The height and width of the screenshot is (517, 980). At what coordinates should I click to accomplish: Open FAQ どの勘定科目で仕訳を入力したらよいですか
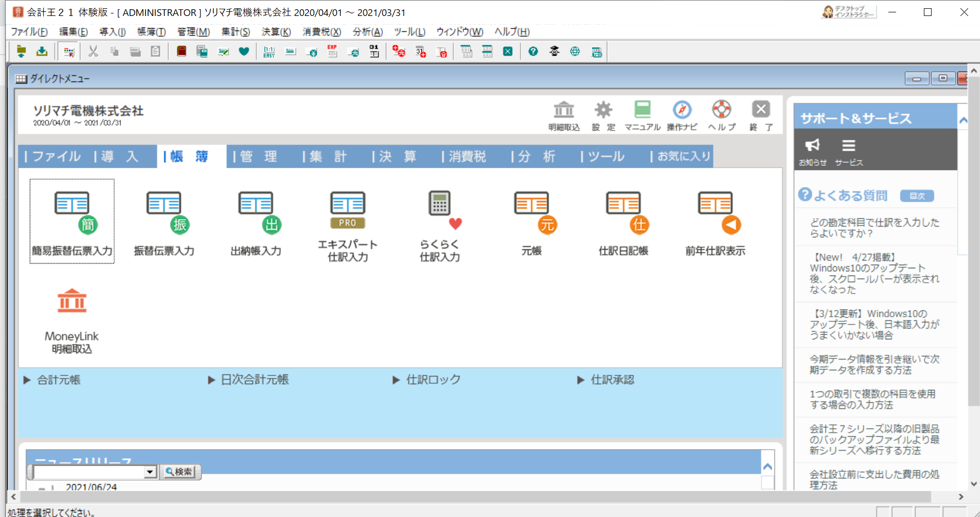tap(874, 228)
